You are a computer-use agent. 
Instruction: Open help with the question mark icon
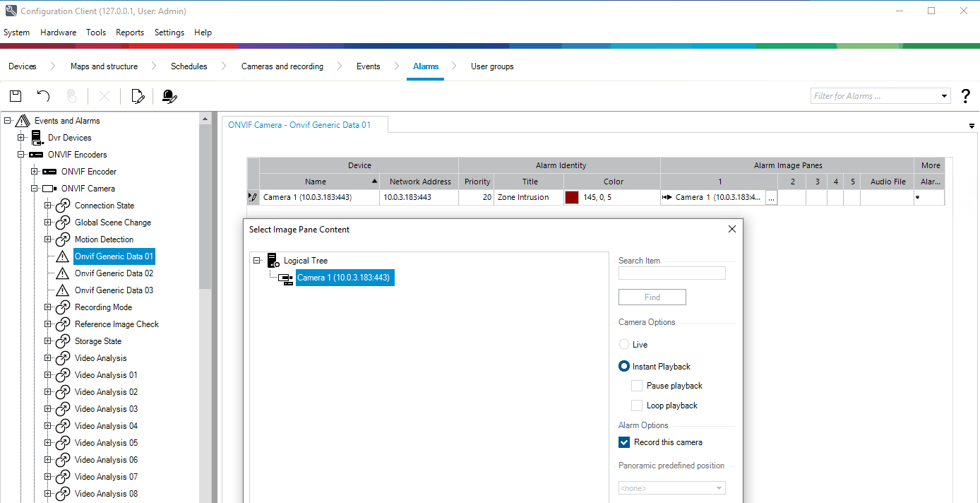(966, 96)
